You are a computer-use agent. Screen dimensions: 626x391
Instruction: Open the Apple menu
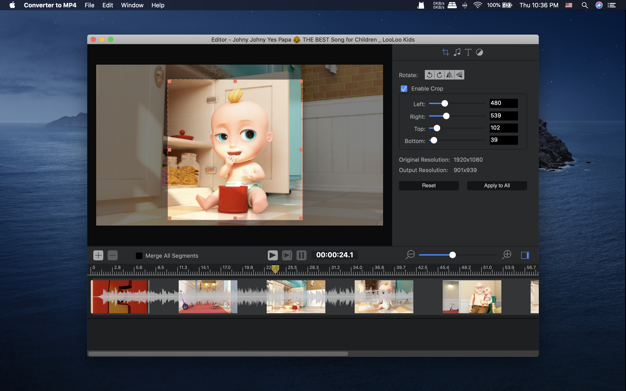point(12,5)
